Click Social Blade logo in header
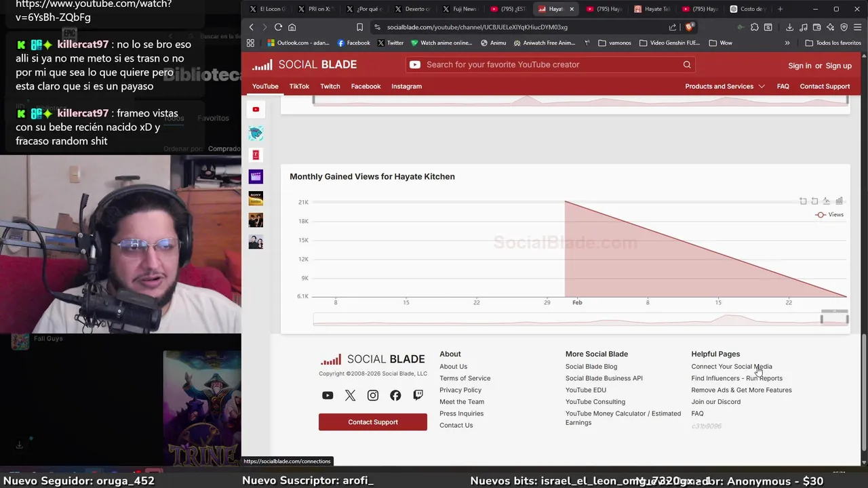The height and width of the screenshot is (488, 868). pos(304,64)
